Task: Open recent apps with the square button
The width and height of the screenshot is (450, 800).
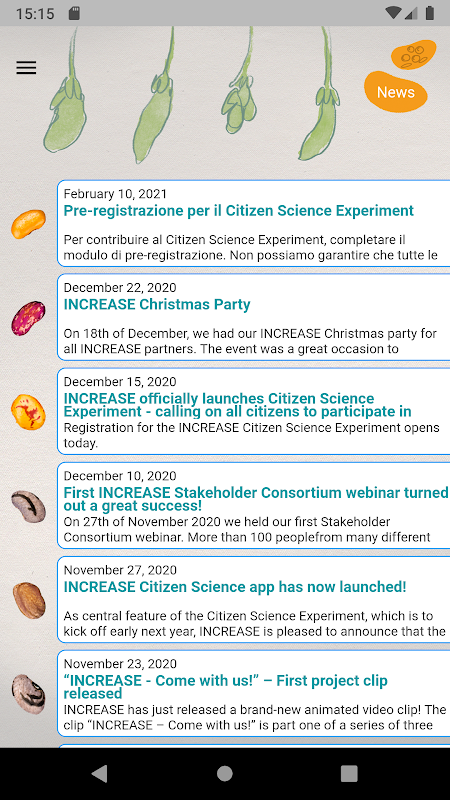Action: (x=349, y=774)
